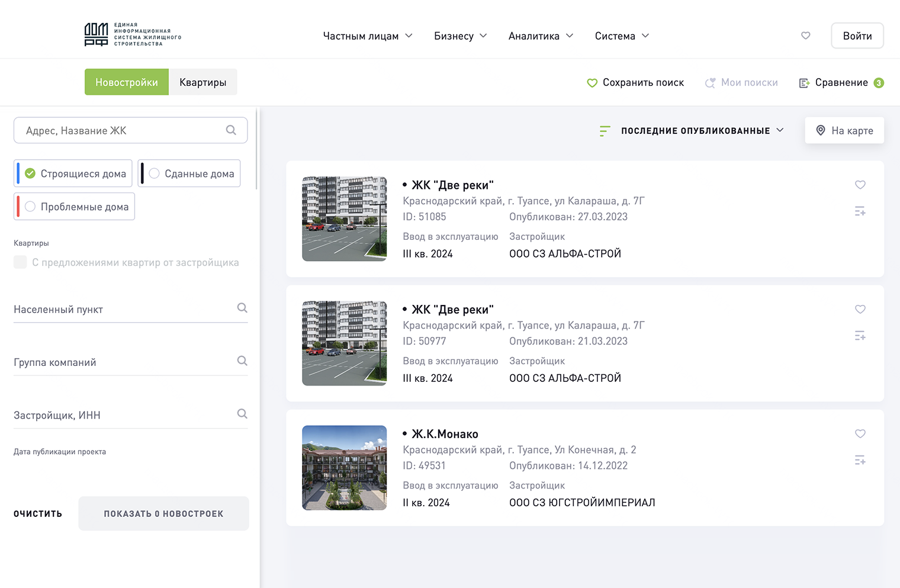Click search magnifier in address field

[231, 130]
